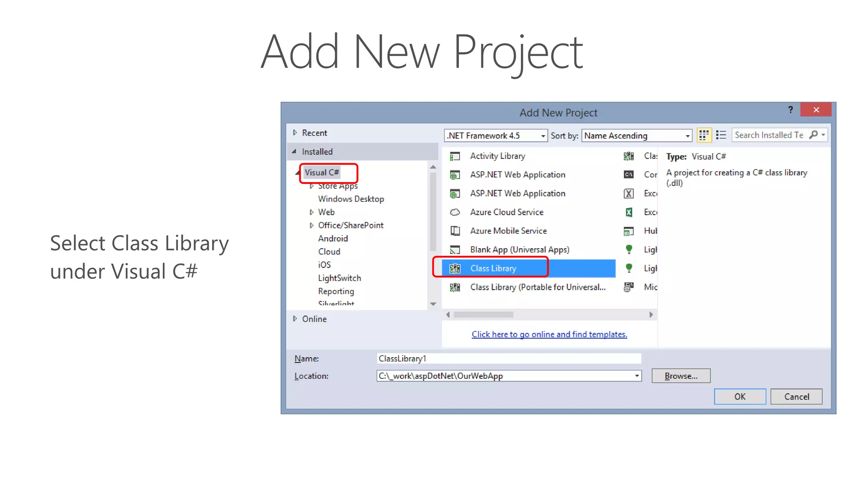Open the Location path dropdown

(x=637, y=376)
